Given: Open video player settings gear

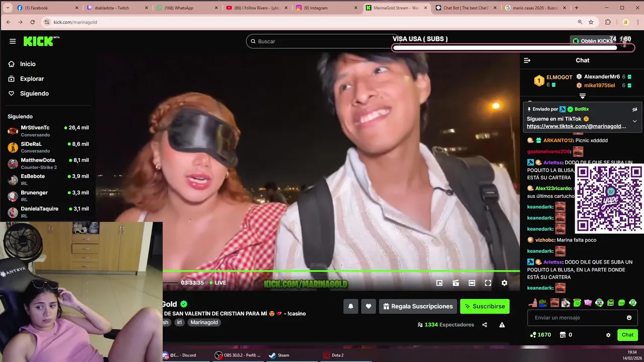Looking at the screenshot, I should [x=504, y=283].
